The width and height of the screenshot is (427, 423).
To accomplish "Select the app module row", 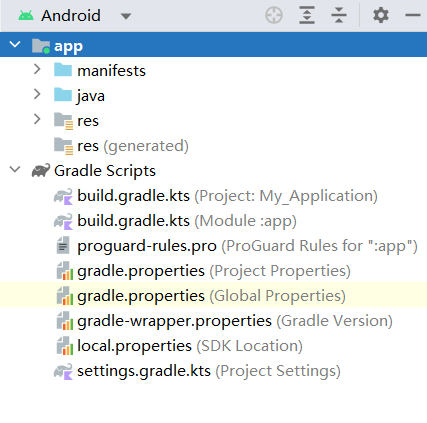I will (213, 45).
